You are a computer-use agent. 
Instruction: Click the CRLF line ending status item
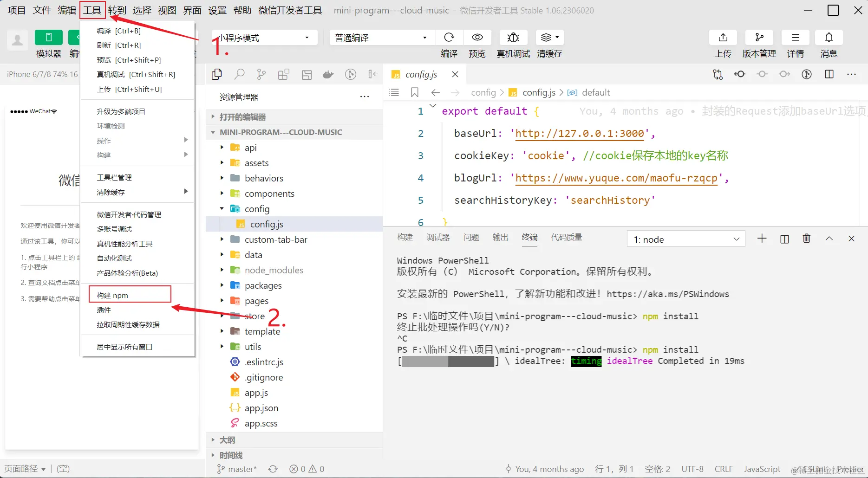[724, 469]
